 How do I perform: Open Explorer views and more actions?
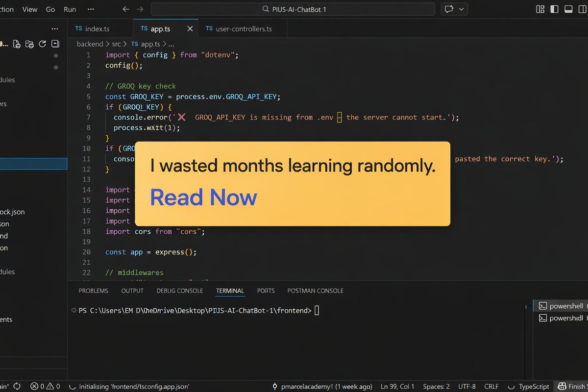pyautogui.click(x=54, y=29)
